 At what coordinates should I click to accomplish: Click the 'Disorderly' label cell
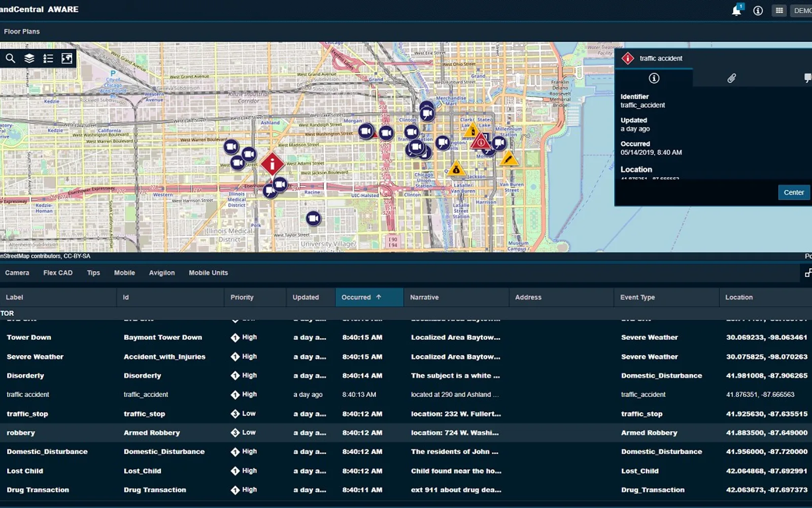tap(25, 375)
